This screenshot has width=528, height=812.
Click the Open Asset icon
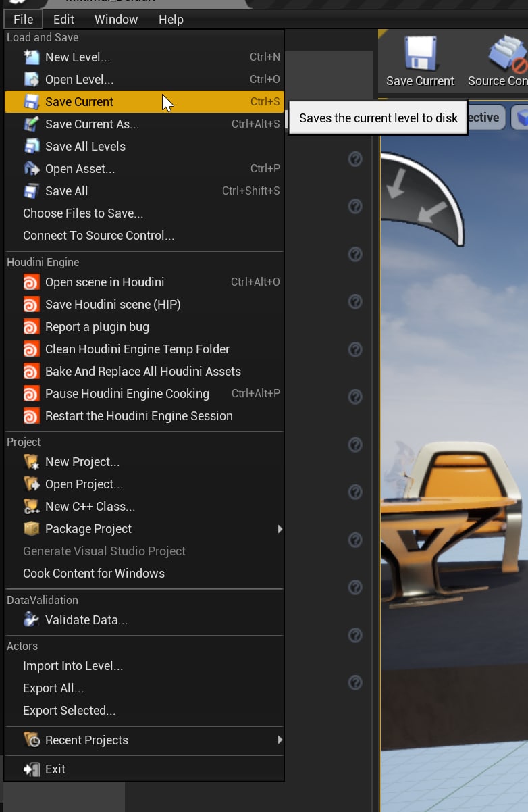pyautogui.click(x=31, y=169)
